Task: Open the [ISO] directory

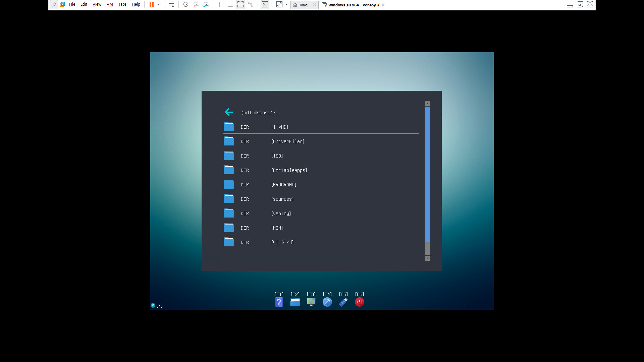Action: [x=321, y=156]
